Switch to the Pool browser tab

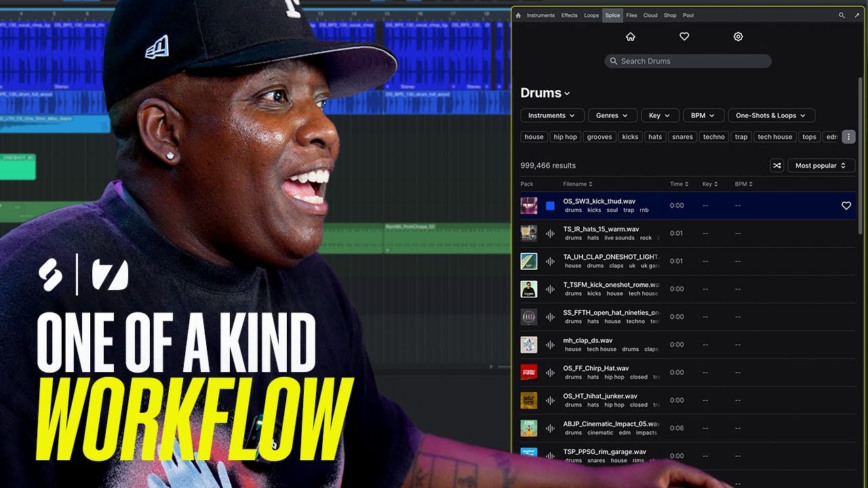point(688,15)
